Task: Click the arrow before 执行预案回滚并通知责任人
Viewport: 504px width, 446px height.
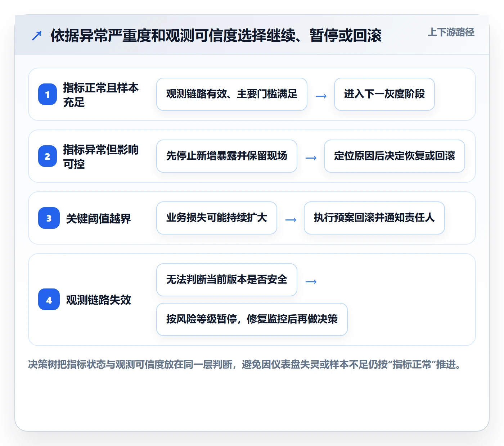Action: 291,220
